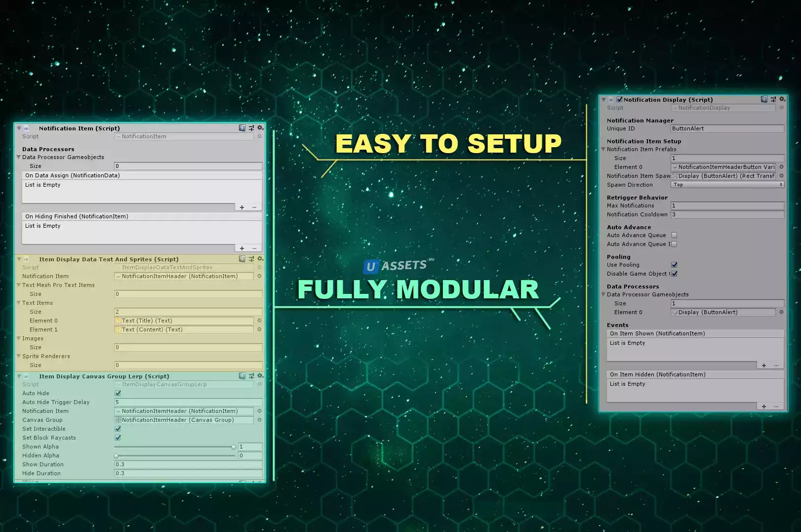The width and height of the screenshot is (801, 532).
Task: Toggle the Disable Game Object checkbox
Action: pos(674,274)
